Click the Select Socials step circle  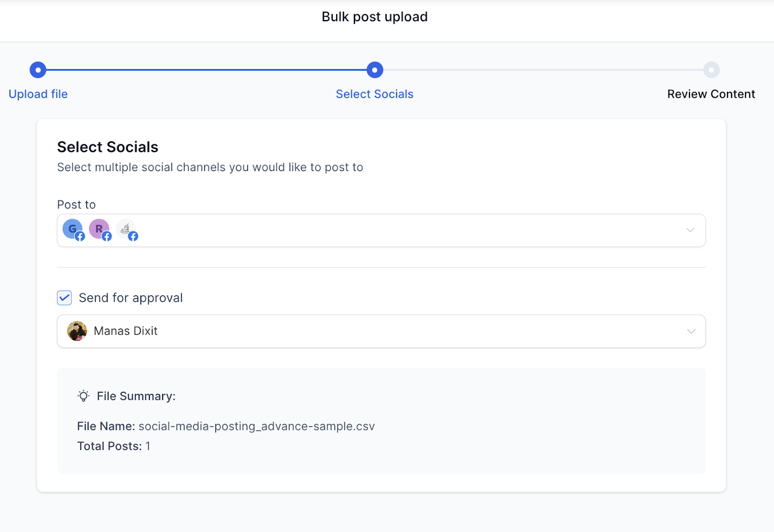point(375,70)
